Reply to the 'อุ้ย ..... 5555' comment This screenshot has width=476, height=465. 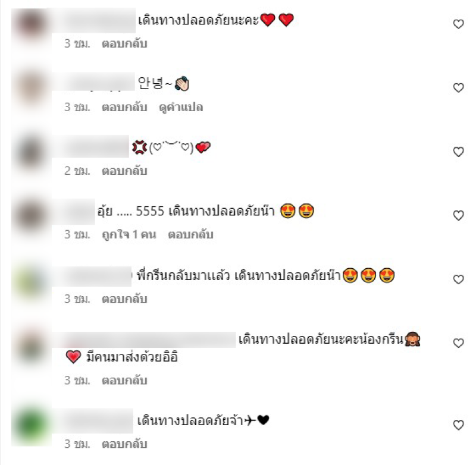pyautogui.click(x=190, y=235)
